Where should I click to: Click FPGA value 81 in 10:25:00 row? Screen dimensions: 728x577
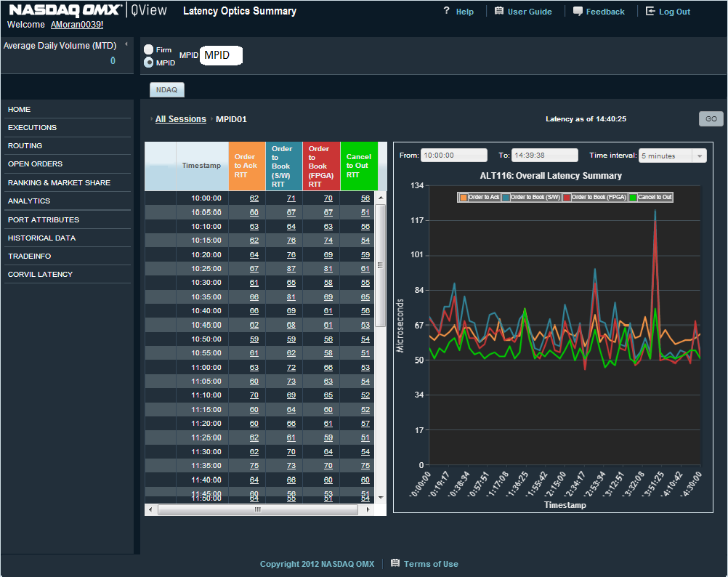(328, 269)
